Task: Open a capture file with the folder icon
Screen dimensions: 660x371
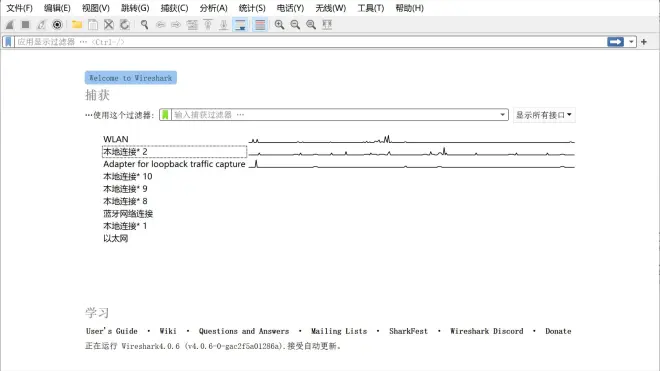Action: [x=77, y=25]
